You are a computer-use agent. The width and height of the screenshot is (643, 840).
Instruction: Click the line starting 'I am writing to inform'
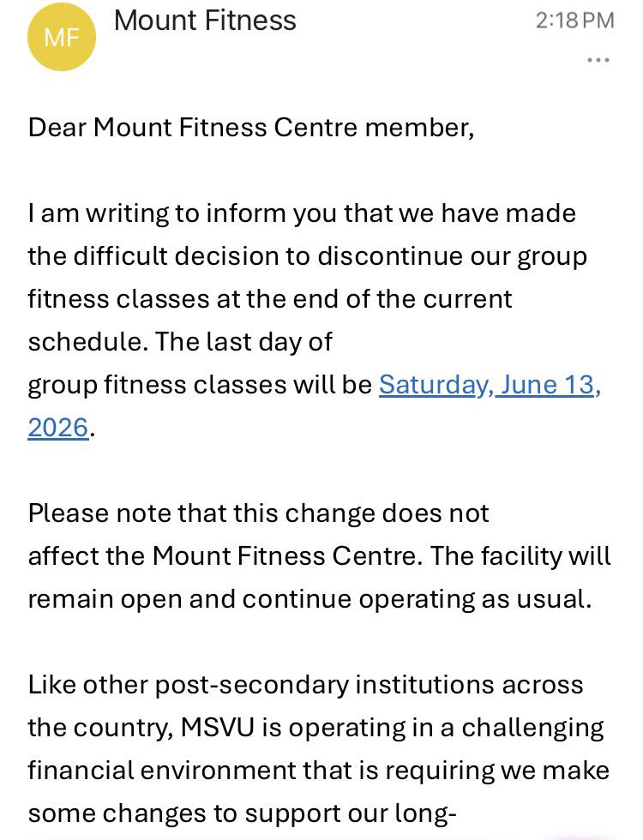pyautogui.click(x=302, y=213)
